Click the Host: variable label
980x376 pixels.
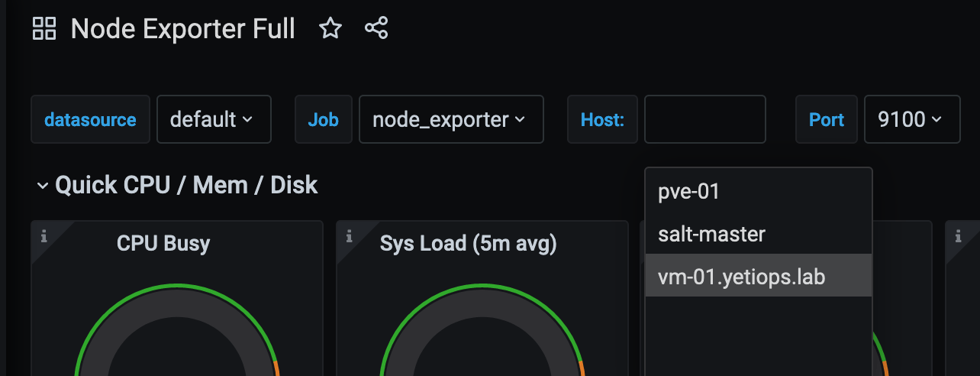point(602,119)
